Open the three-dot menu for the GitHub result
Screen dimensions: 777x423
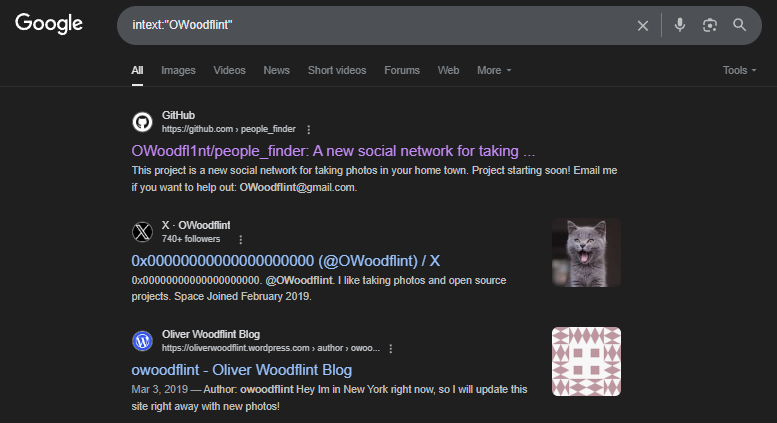309,129
